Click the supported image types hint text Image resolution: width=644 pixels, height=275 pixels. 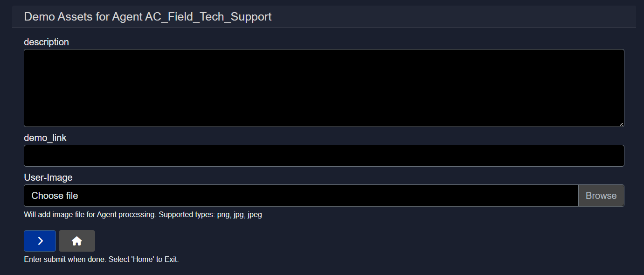click(x=143, y=215)
